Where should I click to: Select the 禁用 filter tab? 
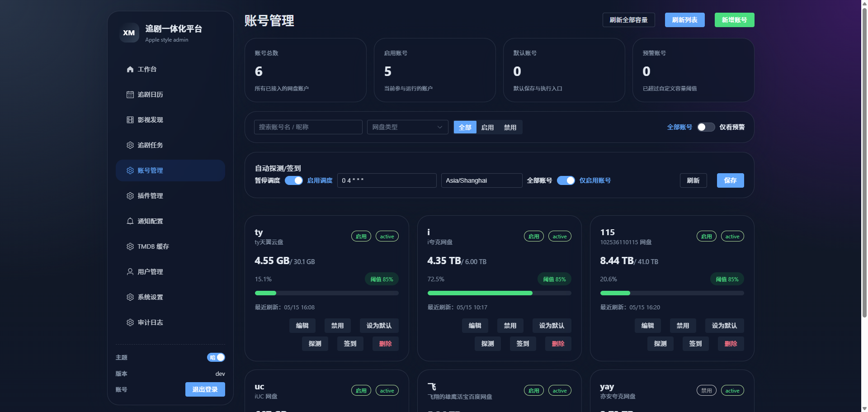tap(510, 128)
